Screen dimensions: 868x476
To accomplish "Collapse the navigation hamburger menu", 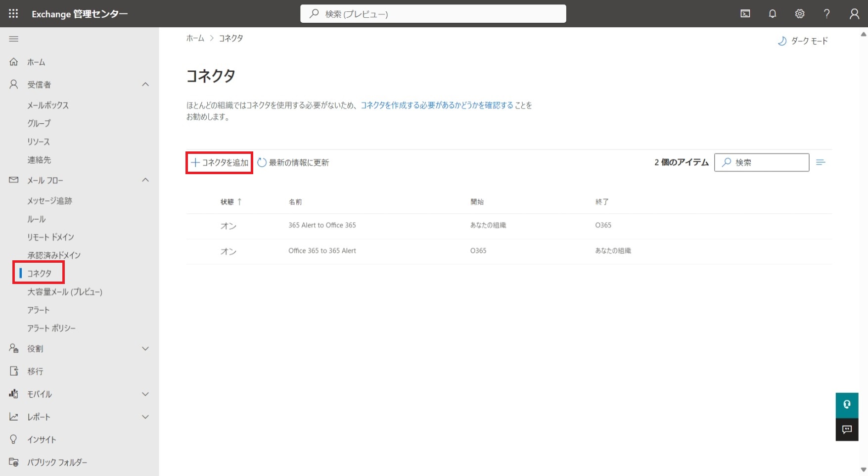I will pyautogui.click(x=14, y=39).
